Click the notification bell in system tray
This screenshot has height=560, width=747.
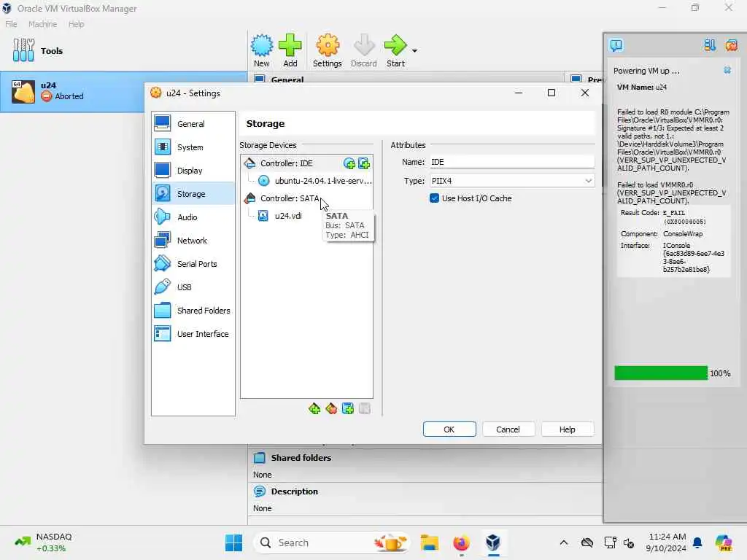pos(697,542)
